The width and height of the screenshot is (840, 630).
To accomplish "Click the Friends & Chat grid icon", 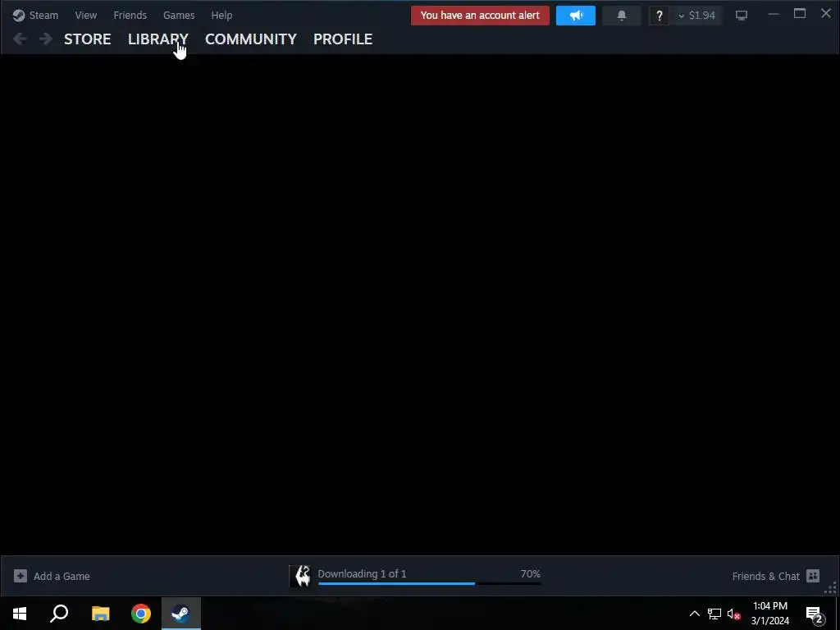I will tap(813, 576).
